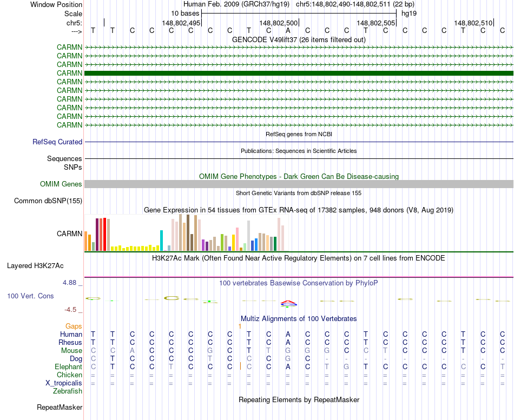Click coordinate label 148,802,510
The image size is (514, 420).
point(473,23)
